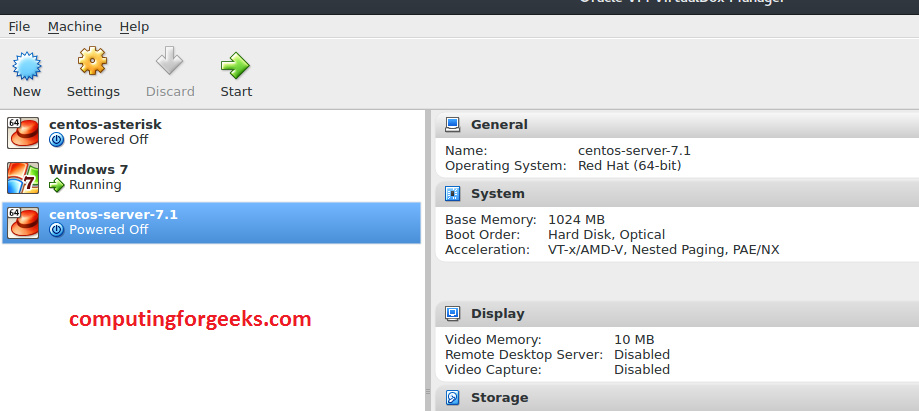Open Settings with the gear icon

pos(93,61)
